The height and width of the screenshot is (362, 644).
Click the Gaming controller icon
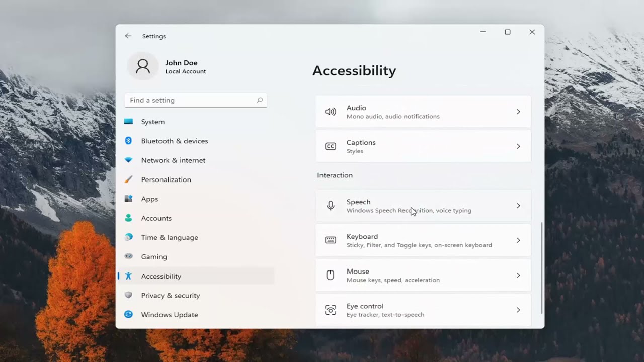[128, 256]
